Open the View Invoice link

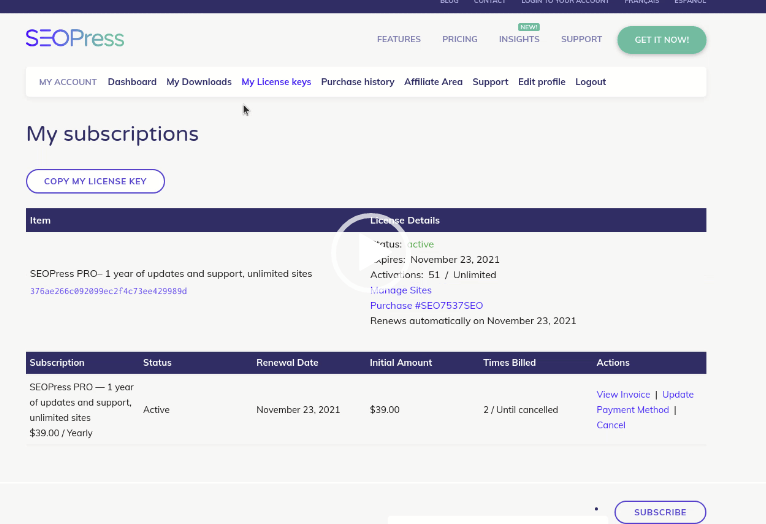click(x=623, y=395)
